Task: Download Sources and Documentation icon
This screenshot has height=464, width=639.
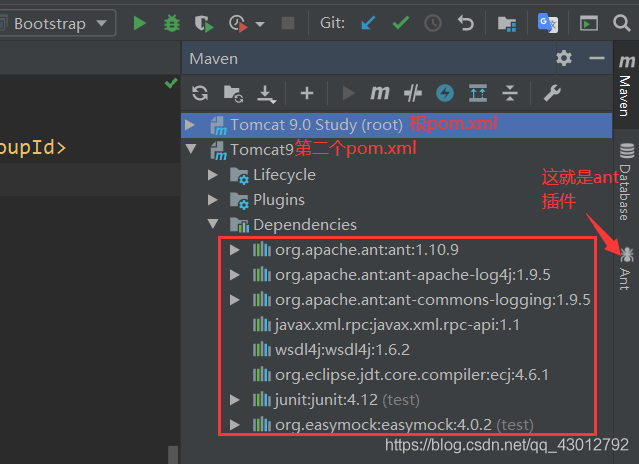Action: (266, 94)
